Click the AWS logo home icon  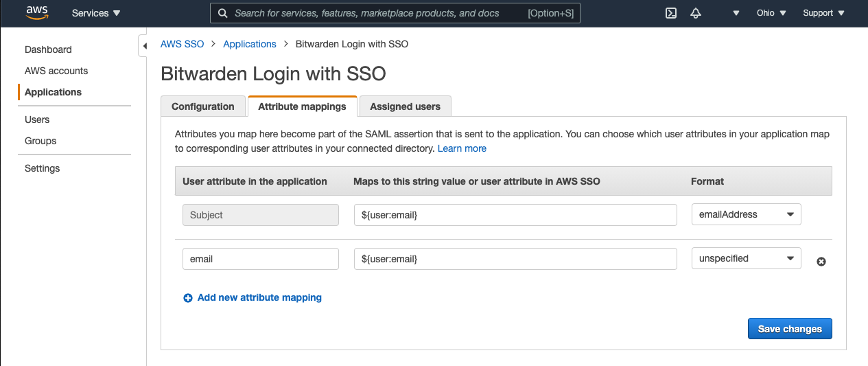click(36, 12)
